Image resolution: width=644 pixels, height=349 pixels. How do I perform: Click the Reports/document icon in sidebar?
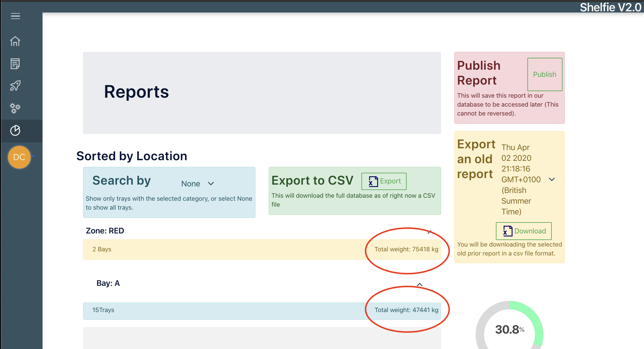click(x=15, y=64)
